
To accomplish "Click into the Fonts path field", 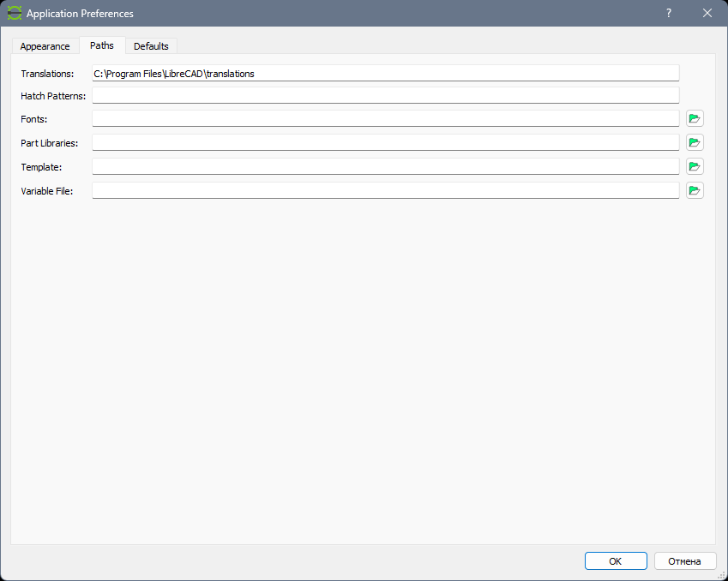I will 385,119.
